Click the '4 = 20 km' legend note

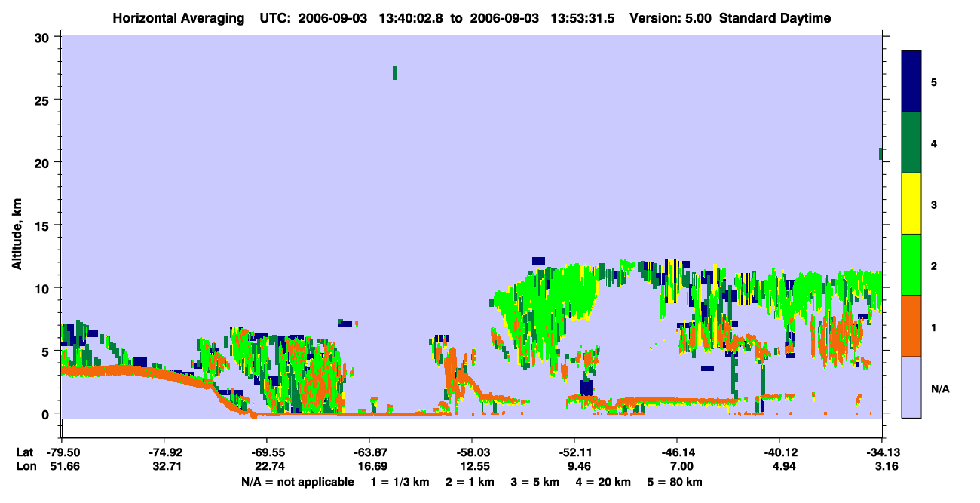click(x=603, y=482)
